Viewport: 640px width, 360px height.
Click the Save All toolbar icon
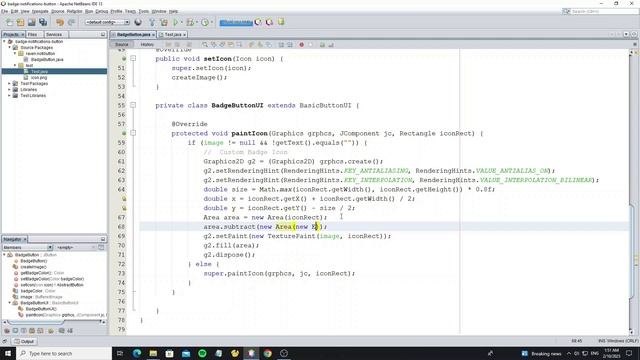[x=43, y=22]
